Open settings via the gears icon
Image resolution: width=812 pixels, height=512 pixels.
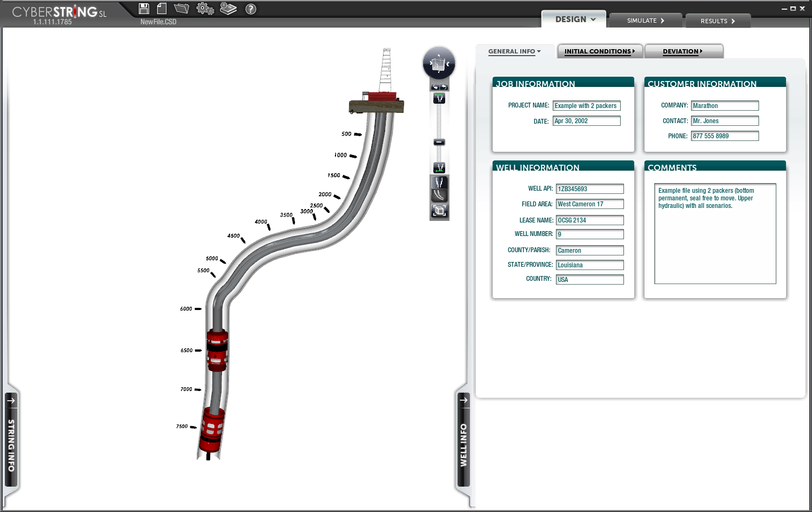205,9
